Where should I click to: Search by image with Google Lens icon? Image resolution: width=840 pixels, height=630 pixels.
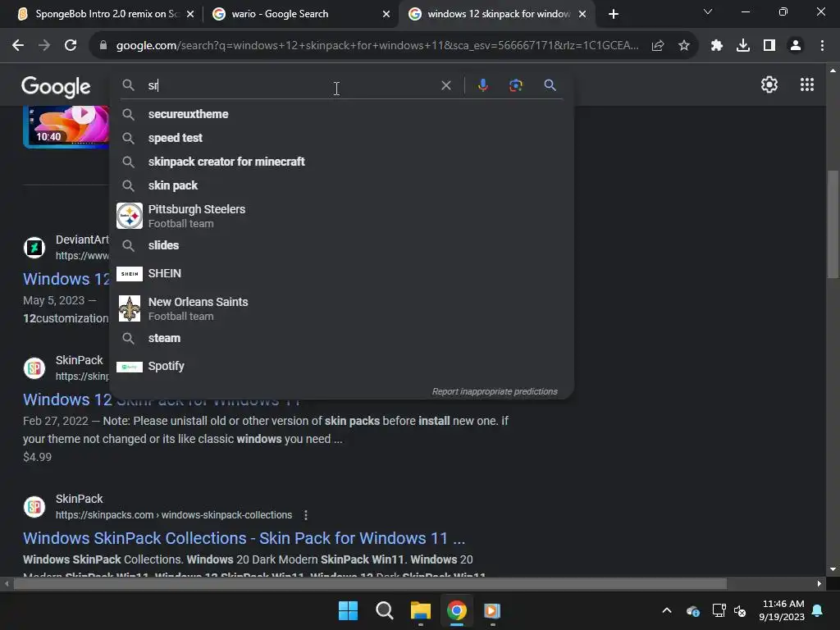[x=515, y=85]
